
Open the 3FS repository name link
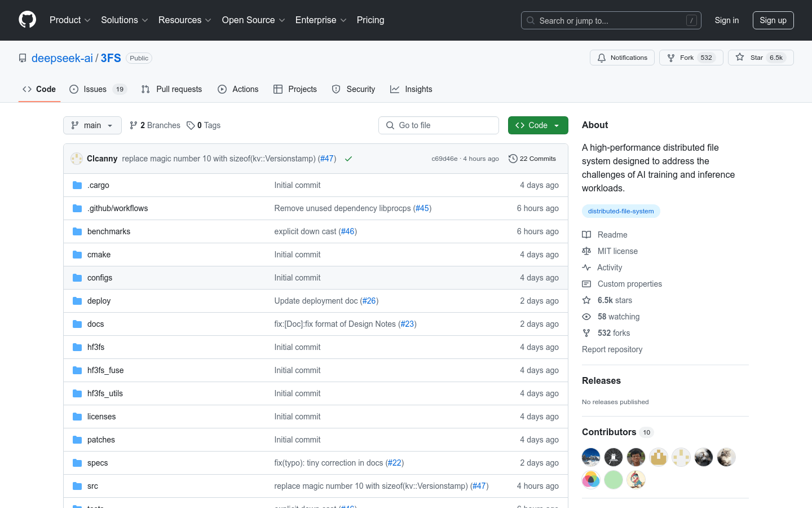[111, 58]
